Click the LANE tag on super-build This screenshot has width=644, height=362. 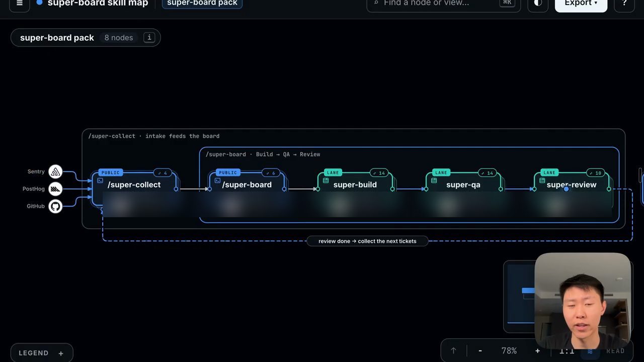point(333,172)
